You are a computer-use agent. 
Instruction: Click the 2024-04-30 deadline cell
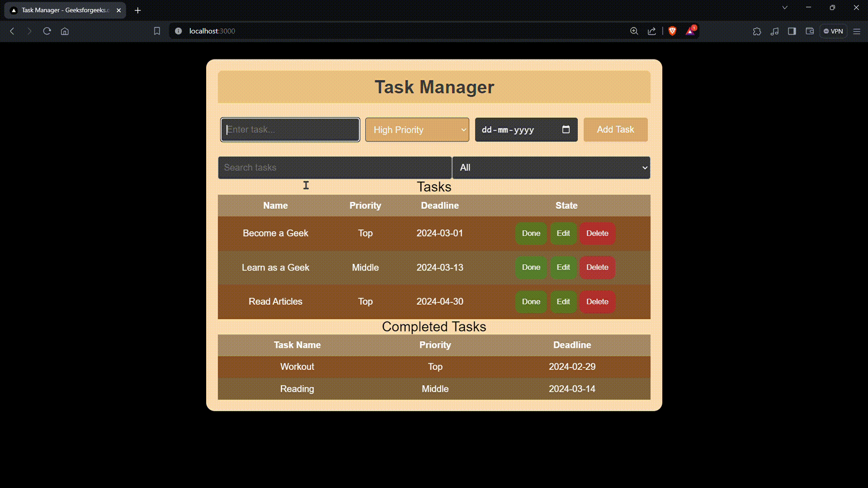click(440, 302)
